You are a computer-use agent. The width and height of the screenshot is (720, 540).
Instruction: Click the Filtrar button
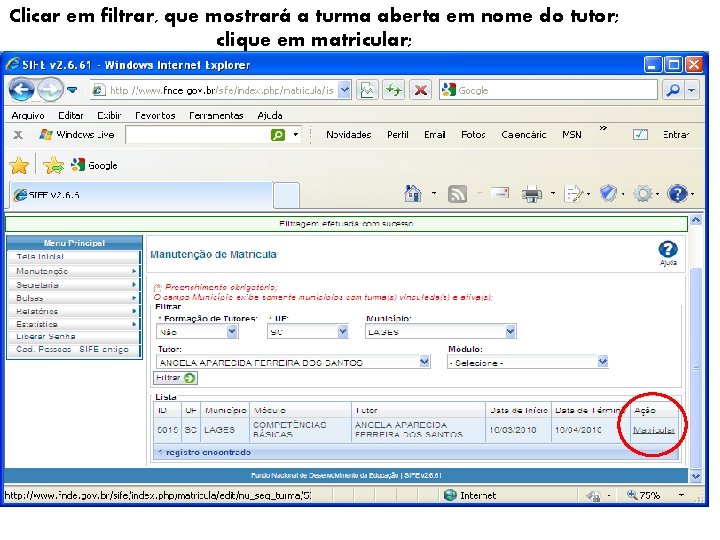point(175,378)
